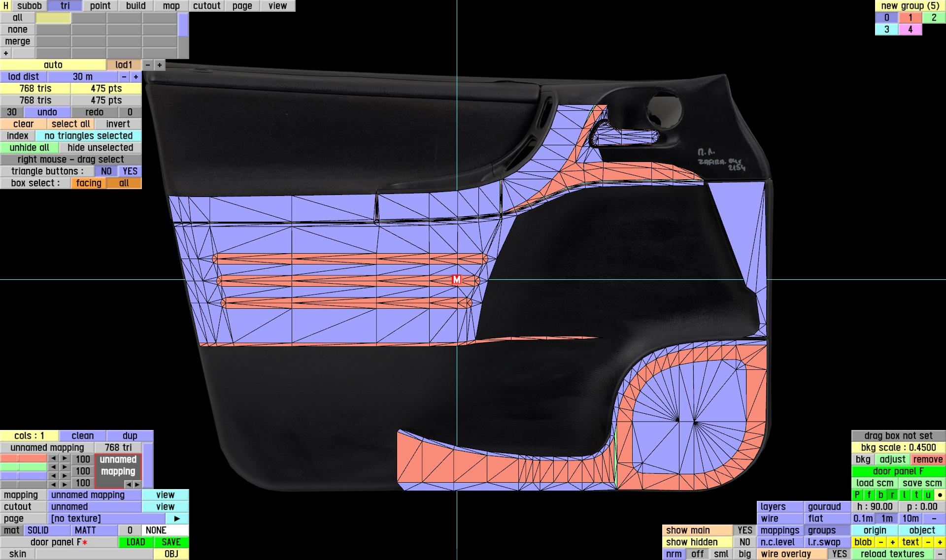Decrease text size with minus button
Image resolution: width=946 pixels, height=560 pixels.
pos(928,542)
